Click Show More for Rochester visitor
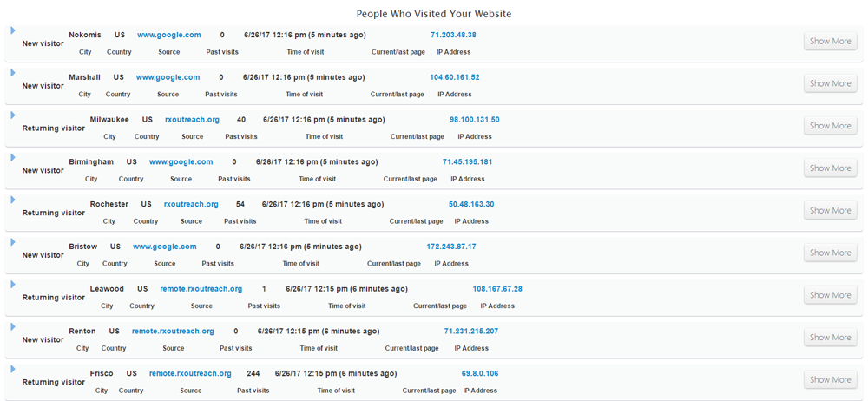The height and width of the screenshot is (401, 868). pos(831,210)
